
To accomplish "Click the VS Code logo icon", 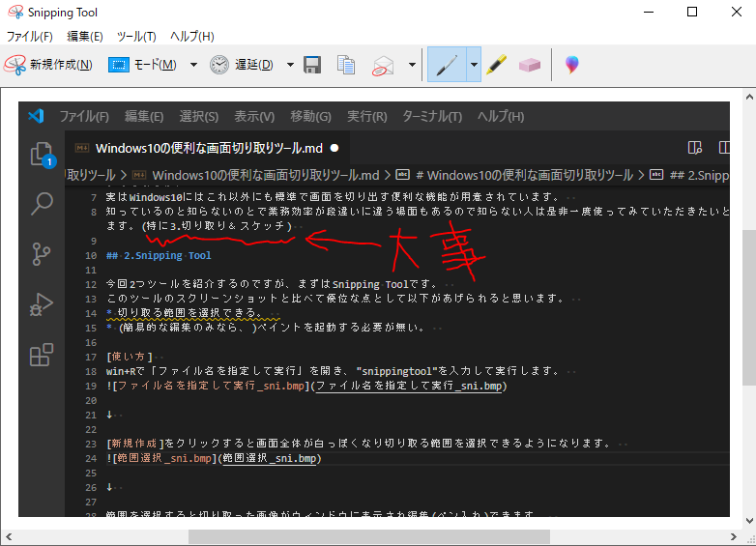I will pyautogui.click(x=36, y=116).
